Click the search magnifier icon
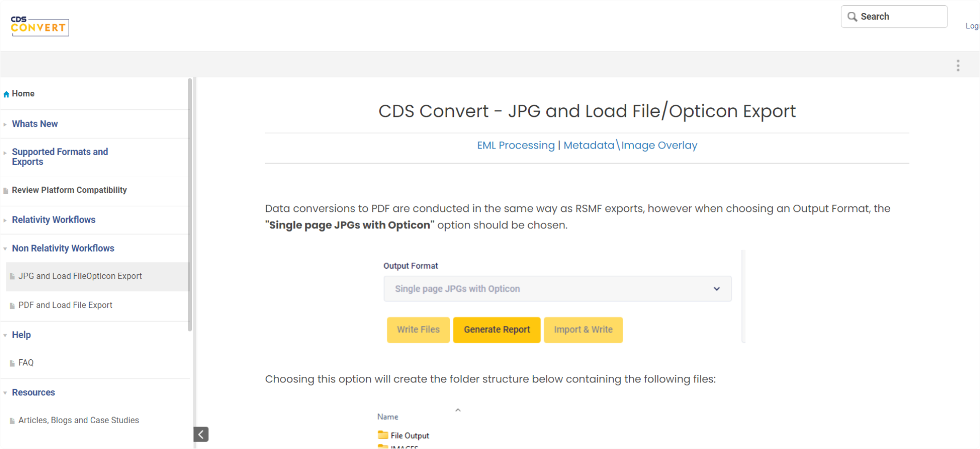The width and height of the screenshot is (980, 449). [x=852, y=16]
